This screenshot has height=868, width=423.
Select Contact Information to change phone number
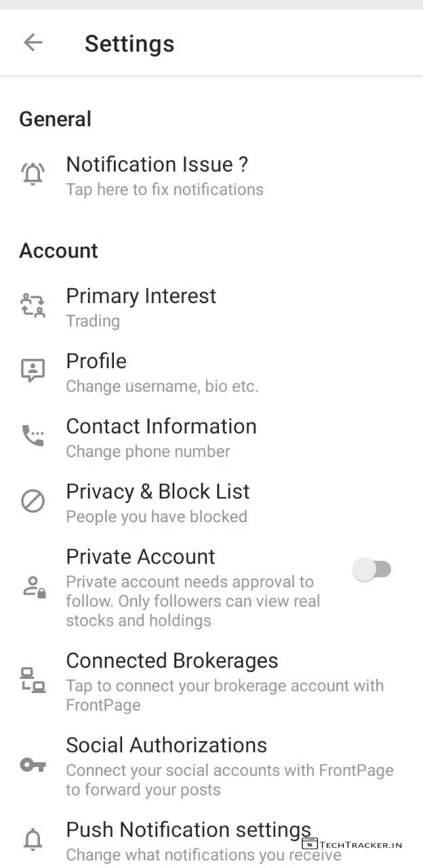(161, 427)
